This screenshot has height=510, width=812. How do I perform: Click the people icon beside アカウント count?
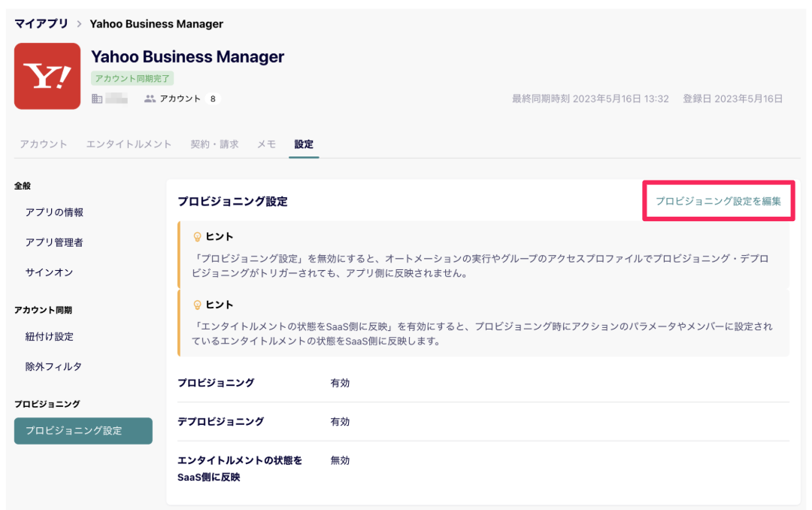(x=150, y=99)
